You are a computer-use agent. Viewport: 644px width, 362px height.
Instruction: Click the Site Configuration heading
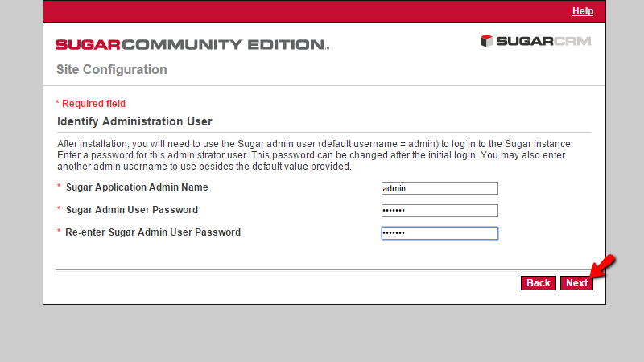pyautogui.click(x=112, y=69)
